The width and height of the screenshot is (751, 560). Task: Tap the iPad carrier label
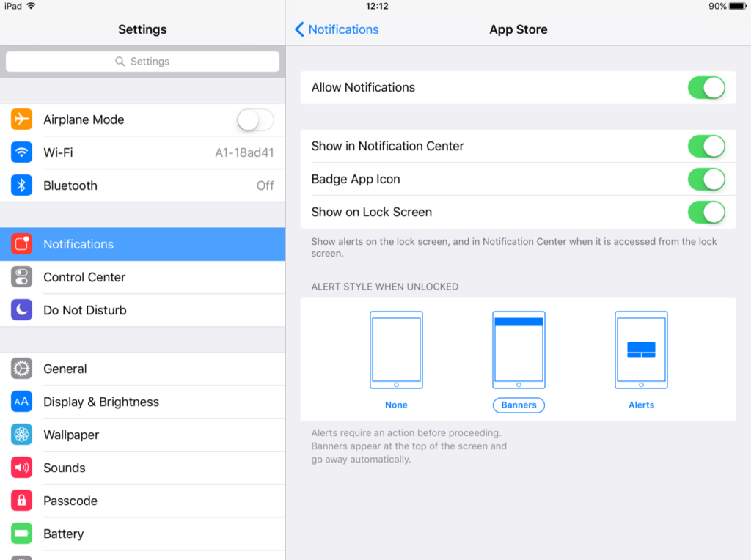[13, 6]
